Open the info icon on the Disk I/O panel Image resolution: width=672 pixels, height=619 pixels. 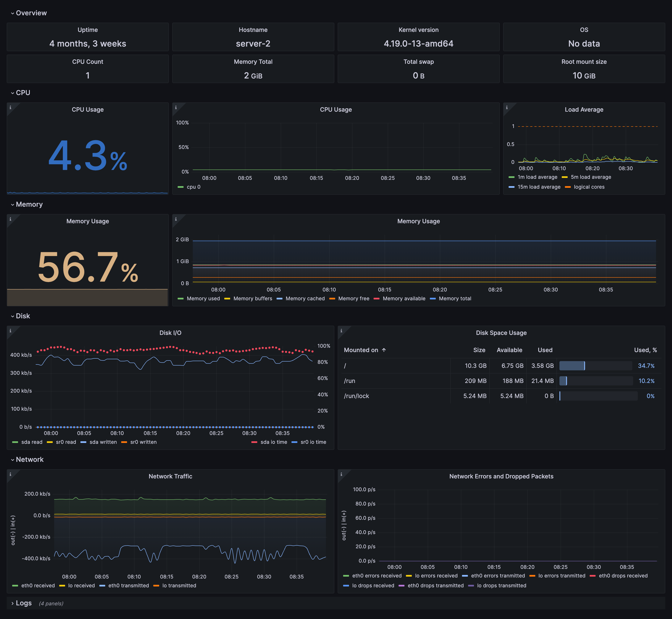10,331
